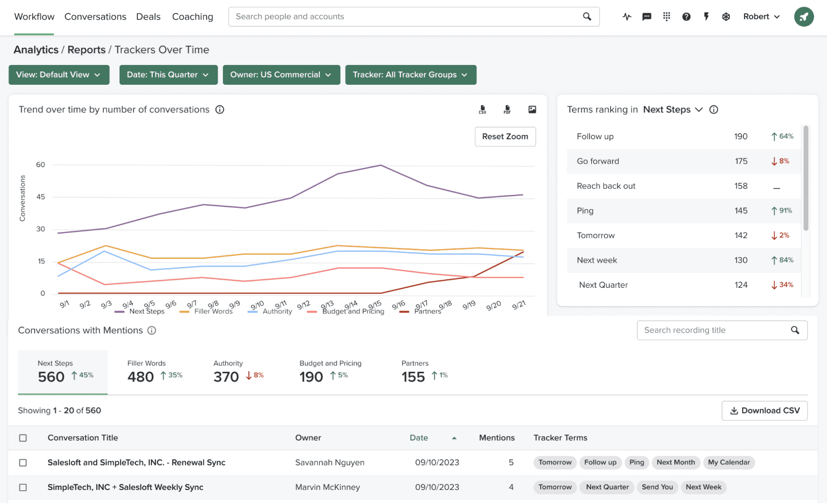The image size is (827, 504).
Task: Click the Next week ranking row
Action: [x=684, y=260]
